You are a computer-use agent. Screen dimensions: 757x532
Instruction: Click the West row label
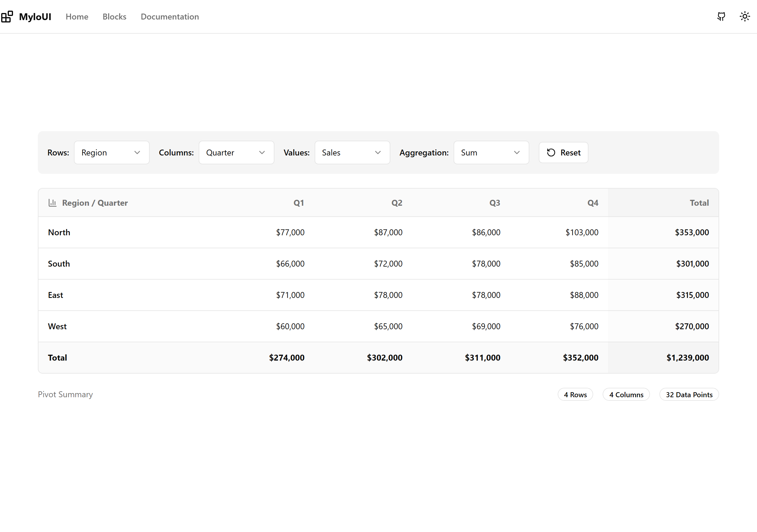[x=57, y=326]
